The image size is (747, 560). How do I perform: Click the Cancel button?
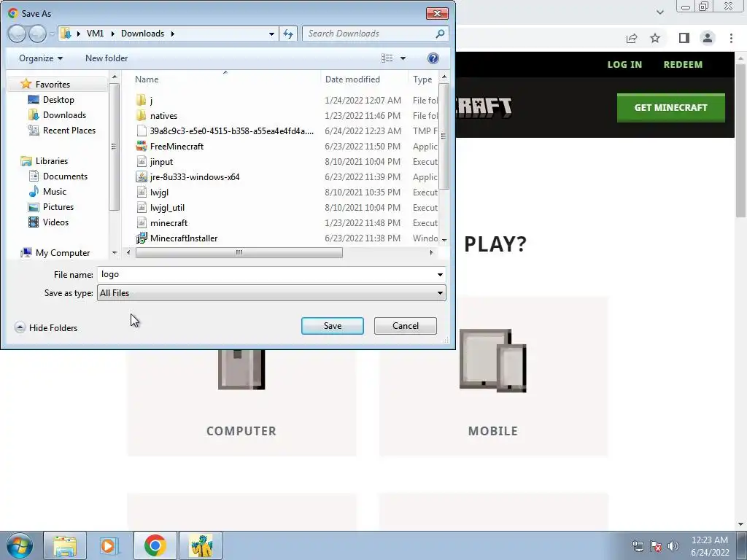pos(406,326)
